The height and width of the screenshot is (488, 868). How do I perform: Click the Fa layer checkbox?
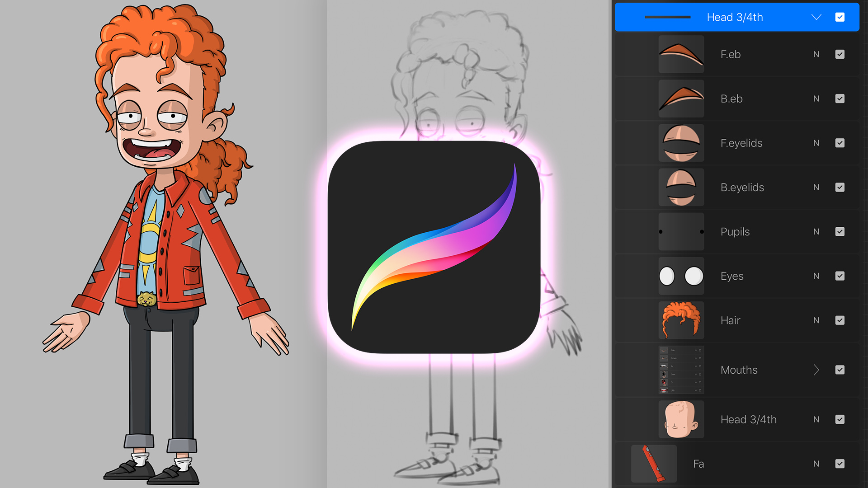click(x=840, y=464)
